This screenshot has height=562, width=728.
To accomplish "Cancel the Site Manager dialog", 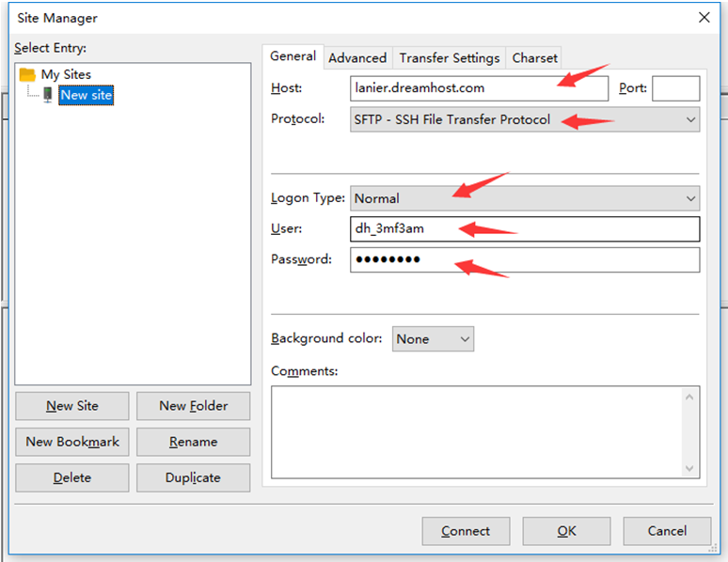I will pyautogui.click(x=667, y=531).
